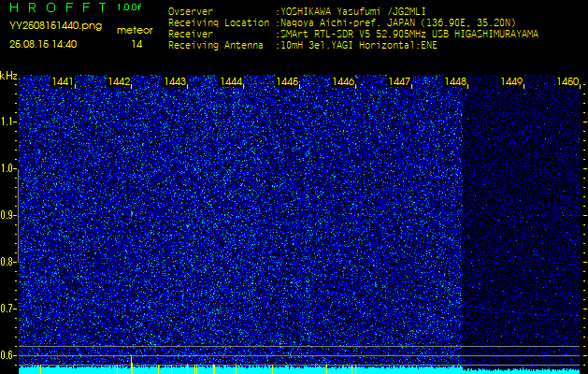588x374 pixels.
Task: Click the 0.9 frequency axis label
Action: [x=7, y=215]
